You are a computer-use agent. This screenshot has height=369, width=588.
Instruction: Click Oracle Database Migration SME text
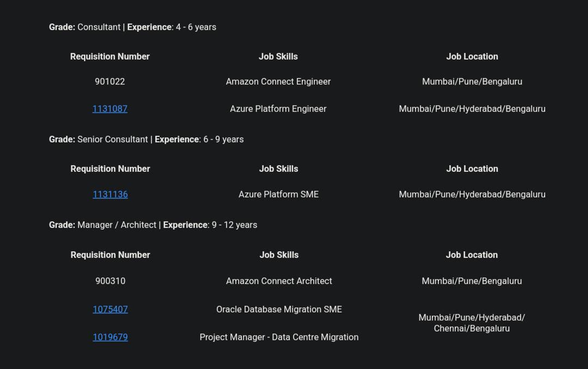279,310
